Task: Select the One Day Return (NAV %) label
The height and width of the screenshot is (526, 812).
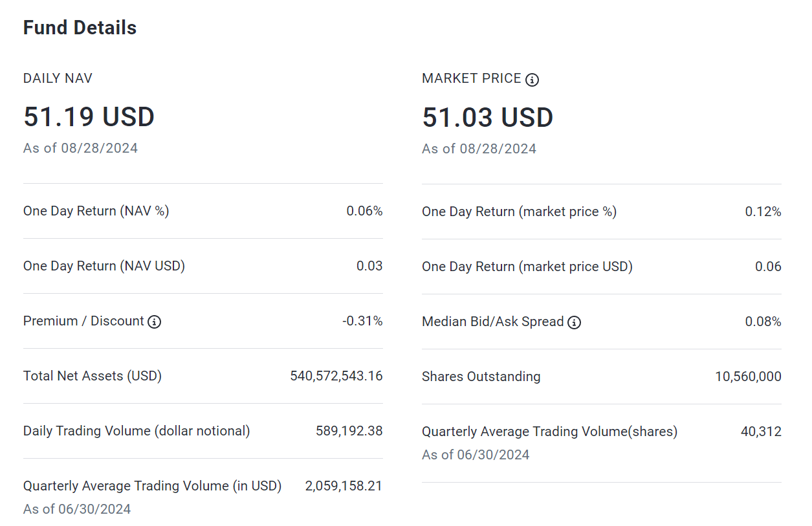Action: pos(96,211)
